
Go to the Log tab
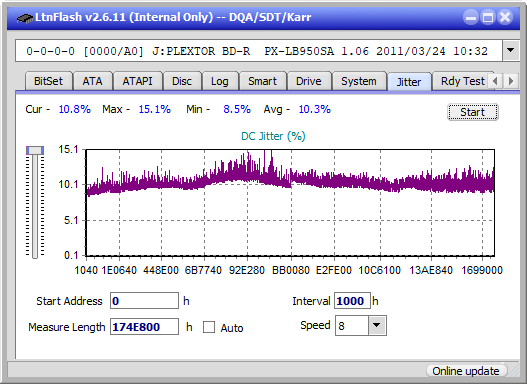tap(220, 81)
